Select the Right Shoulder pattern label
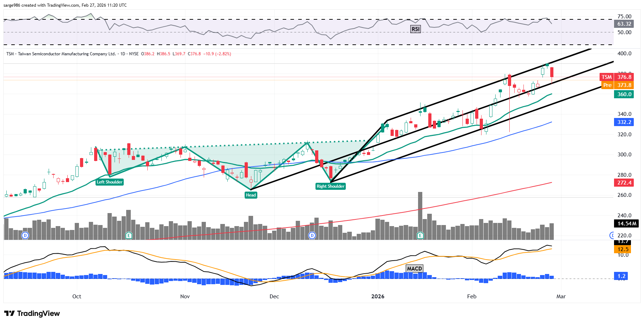Viewport: 644px width, 324px height. (330, 186)
